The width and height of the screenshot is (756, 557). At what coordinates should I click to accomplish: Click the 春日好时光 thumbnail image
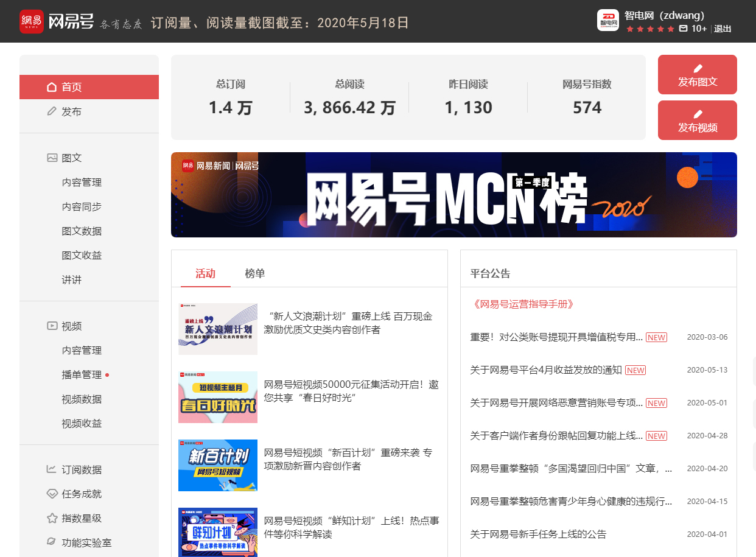click(218, 397)
